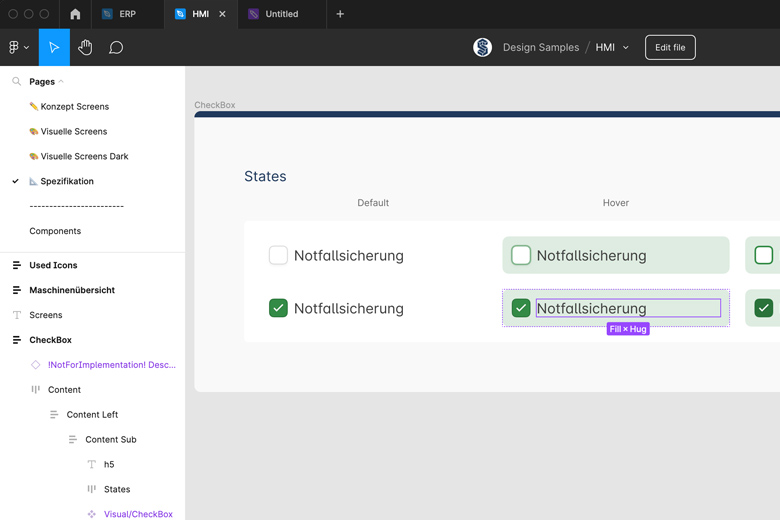Screen dimensions: 780x520
Task: Toggle the checked Default Notfallsicherung checkbox
Action: click(x=278, y=308)
